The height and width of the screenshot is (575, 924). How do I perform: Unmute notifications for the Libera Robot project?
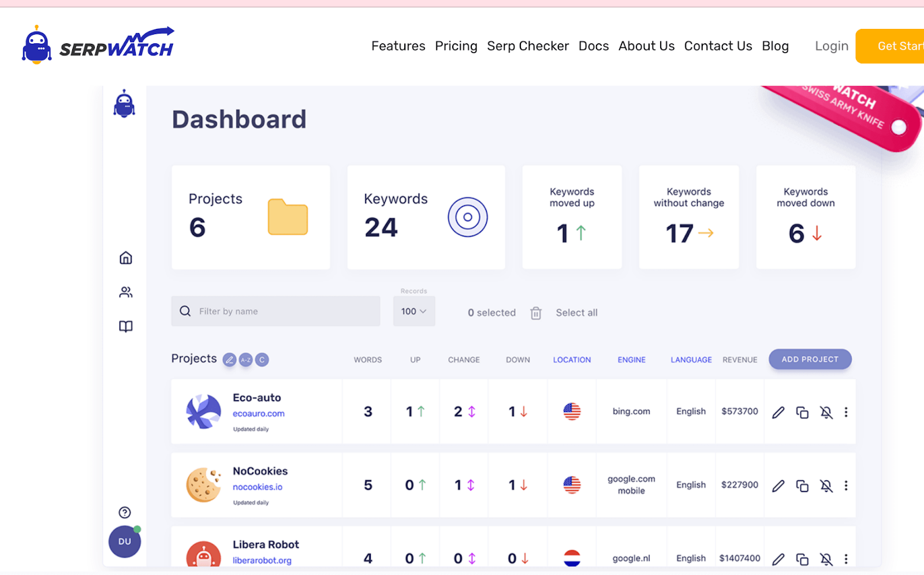coord(826,558)
